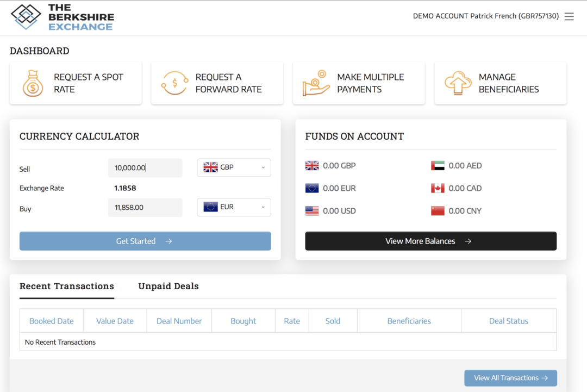This screenshot has height=392, width=587.
Task: Click the Bought column header
Action: point(243,321)
